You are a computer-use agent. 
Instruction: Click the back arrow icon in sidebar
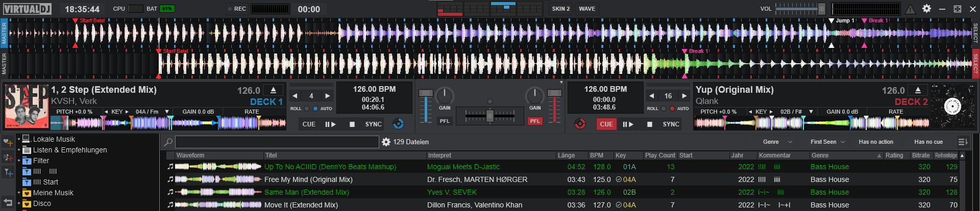8,202
